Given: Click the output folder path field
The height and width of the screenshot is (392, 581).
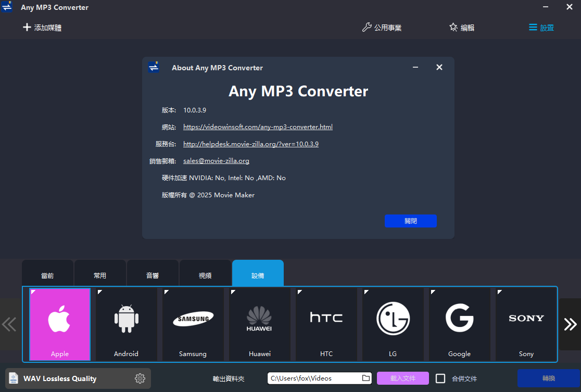Looking at the screenshot, I should [312, 378].
